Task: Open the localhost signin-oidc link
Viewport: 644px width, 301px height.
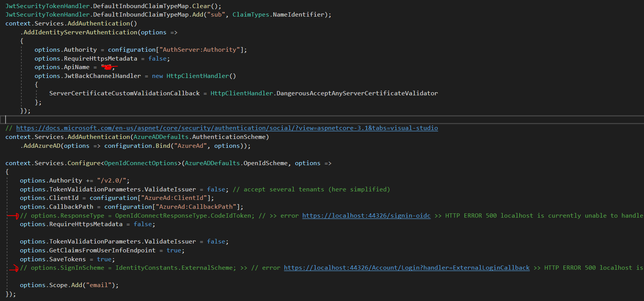Action: click(366, 216)
